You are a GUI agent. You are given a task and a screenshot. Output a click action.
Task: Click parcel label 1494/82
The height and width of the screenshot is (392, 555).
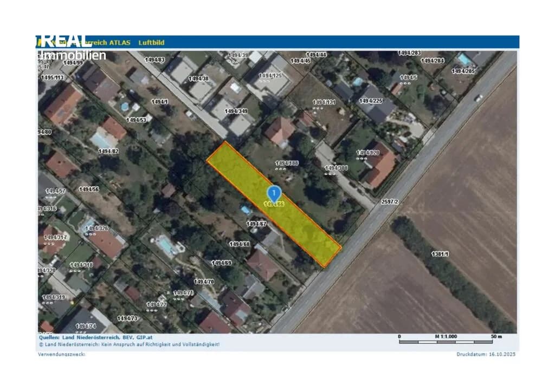click(108, 151)
